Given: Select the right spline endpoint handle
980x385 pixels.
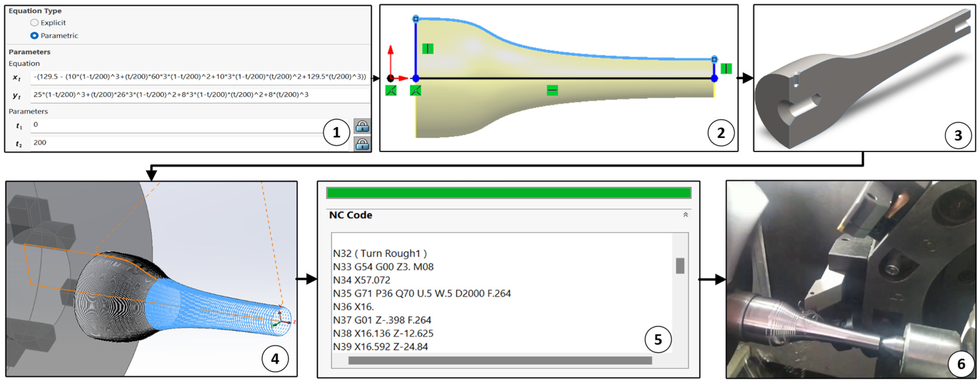Looking at the screenshot, I should pyautogui.click(x=714, y=60).
